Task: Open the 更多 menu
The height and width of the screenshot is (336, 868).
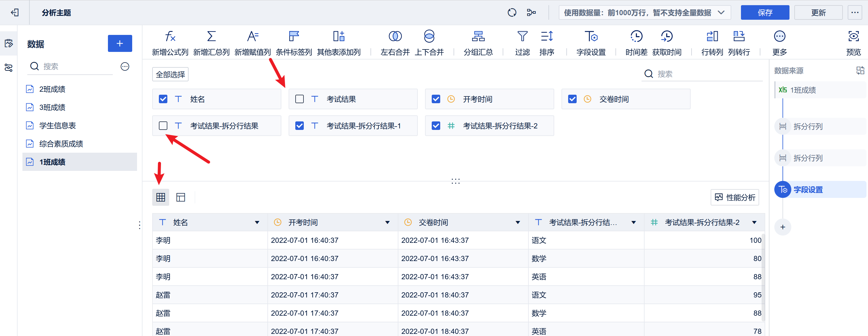Action: coord(779,42)
